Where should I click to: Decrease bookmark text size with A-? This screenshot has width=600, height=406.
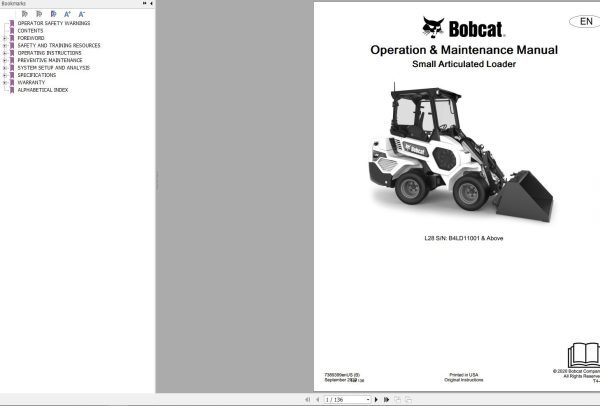[x=82, y=14]
